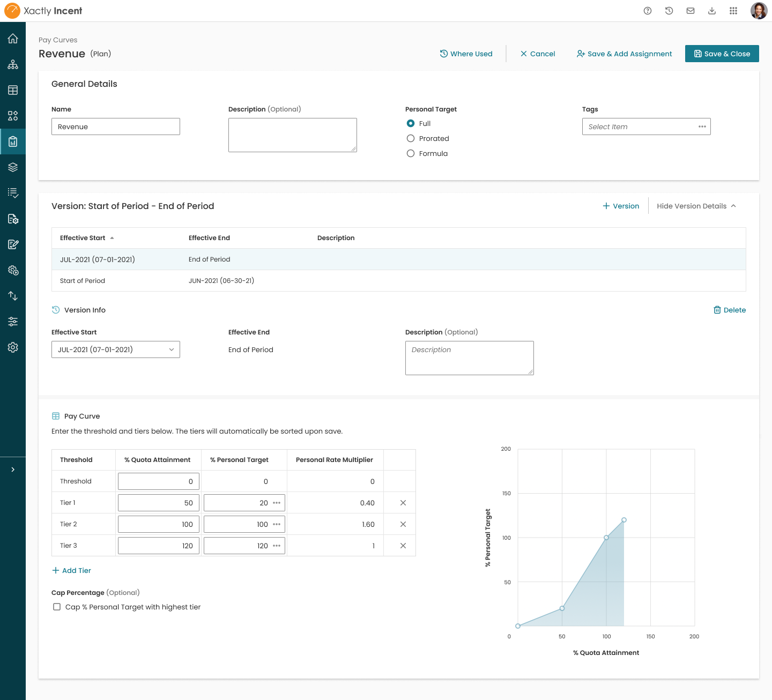Open the Help icon in top bar
This screenshot has width=772, height=700.
click(647, 11)
